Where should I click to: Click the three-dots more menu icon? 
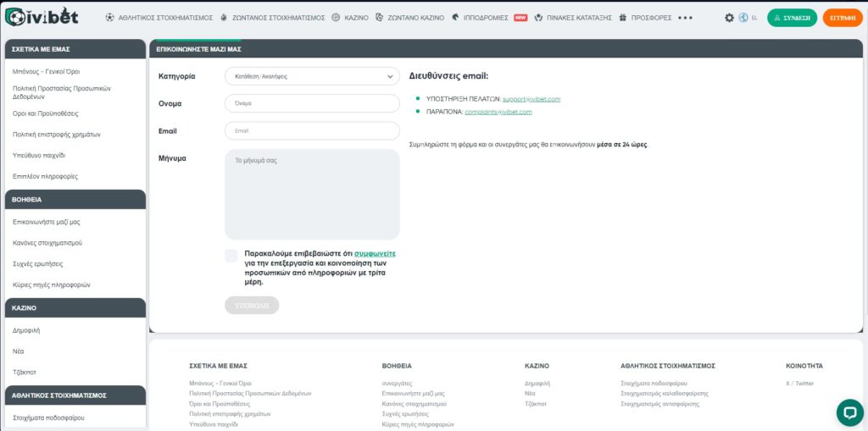tap(685, 18)
